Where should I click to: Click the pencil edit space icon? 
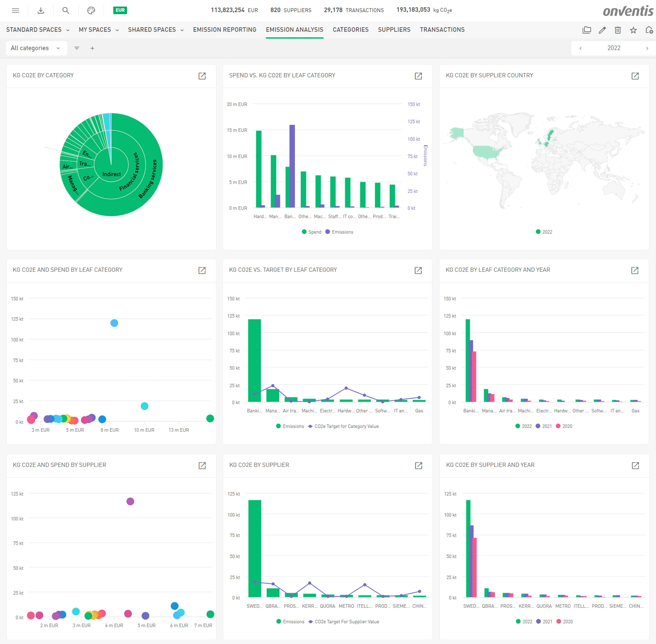[602, 30]
